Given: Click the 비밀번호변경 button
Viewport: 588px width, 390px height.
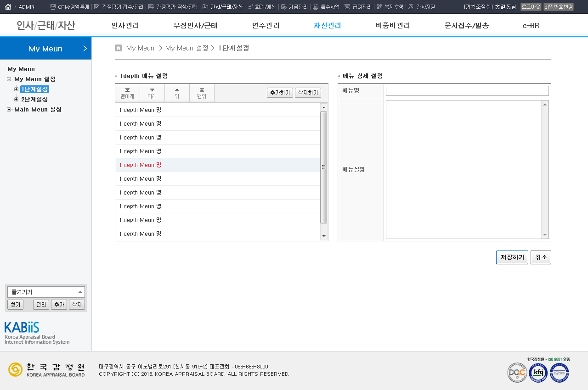Looking at the screenshot, I should click(x=559, y=7).
